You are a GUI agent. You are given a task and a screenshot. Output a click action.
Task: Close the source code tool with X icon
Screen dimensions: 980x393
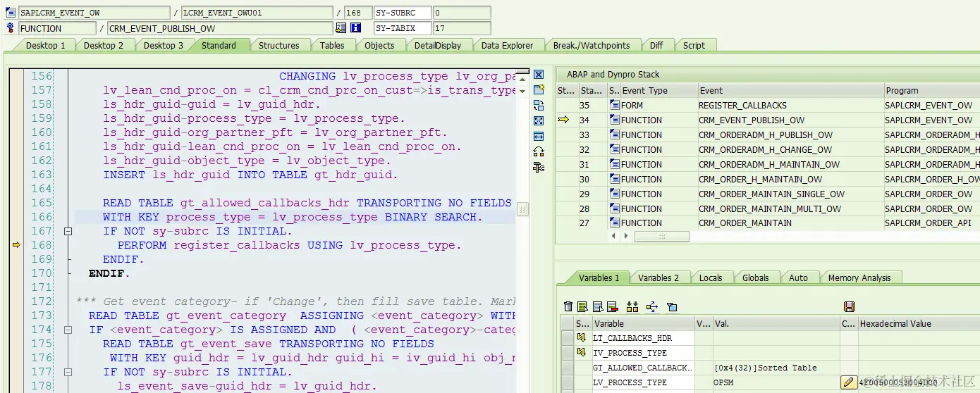click(x=539, y=75)
